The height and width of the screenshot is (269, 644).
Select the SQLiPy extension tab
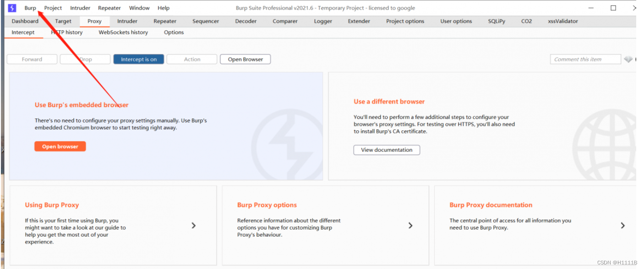coord(497,21)
